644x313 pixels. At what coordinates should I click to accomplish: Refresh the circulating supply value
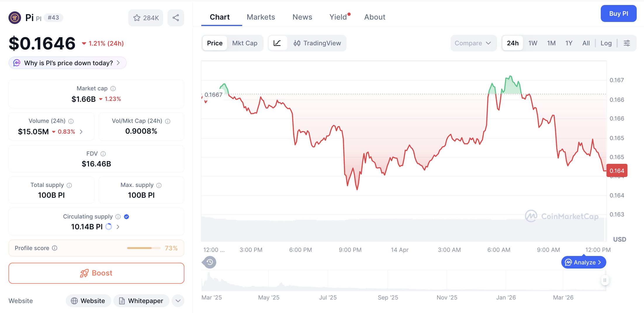click(x=108, y=227)
